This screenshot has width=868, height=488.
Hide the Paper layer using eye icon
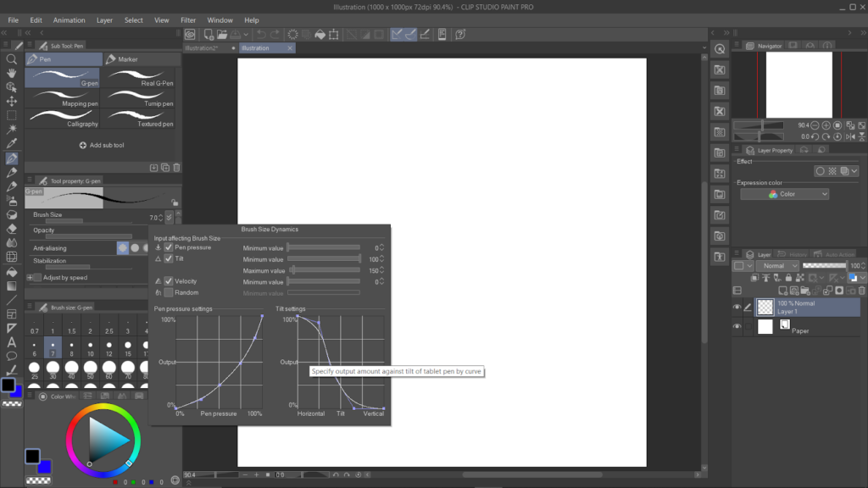point(737,326)
